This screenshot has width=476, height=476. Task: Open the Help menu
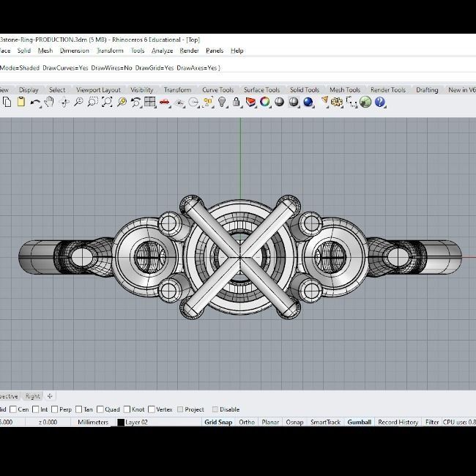(237, 51)
